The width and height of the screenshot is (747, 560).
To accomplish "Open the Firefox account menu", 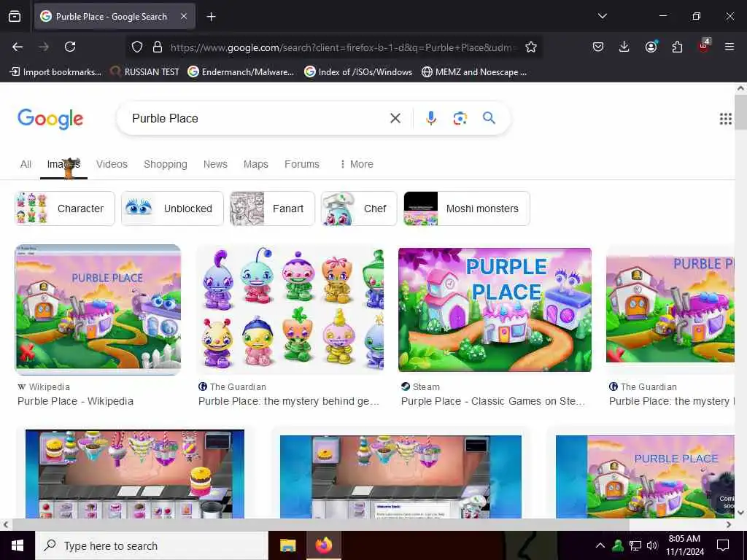I will (651, 47).
